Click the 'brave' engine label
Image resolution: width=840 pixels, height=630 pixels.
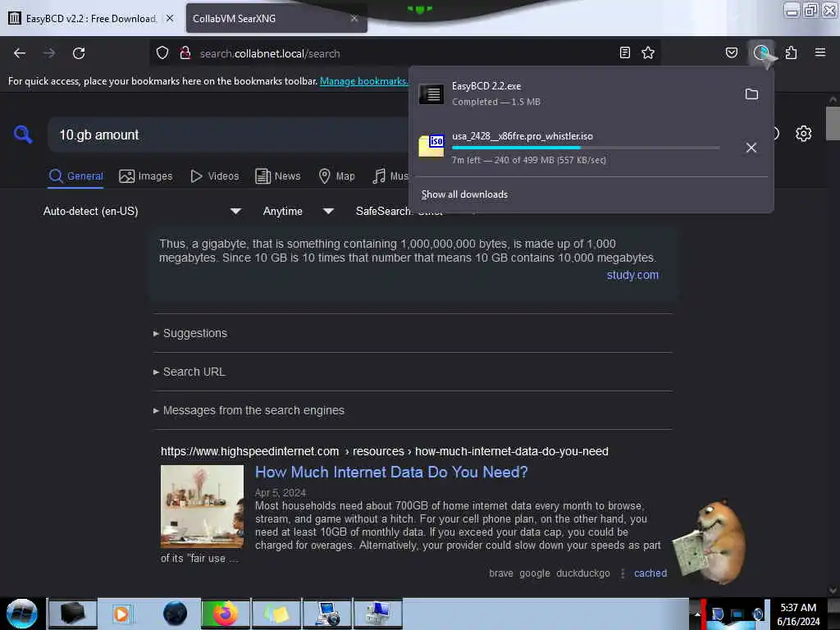point(501,573)
